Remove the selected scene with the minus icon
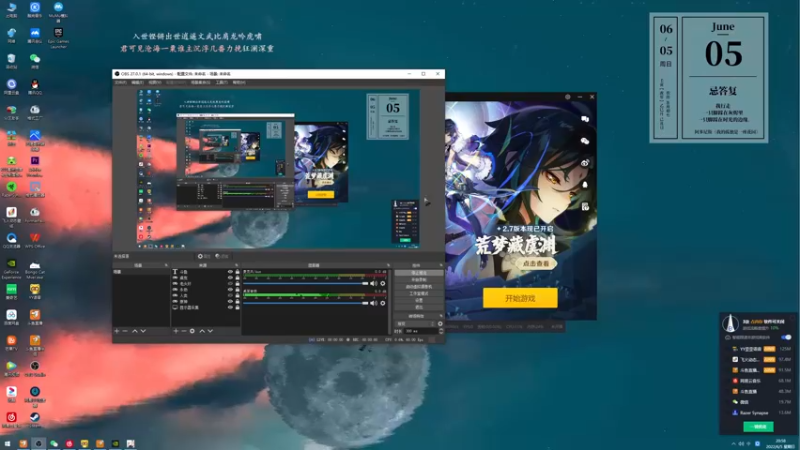Image resolution: width=800 pixels, height=450 pixels. 125,331
